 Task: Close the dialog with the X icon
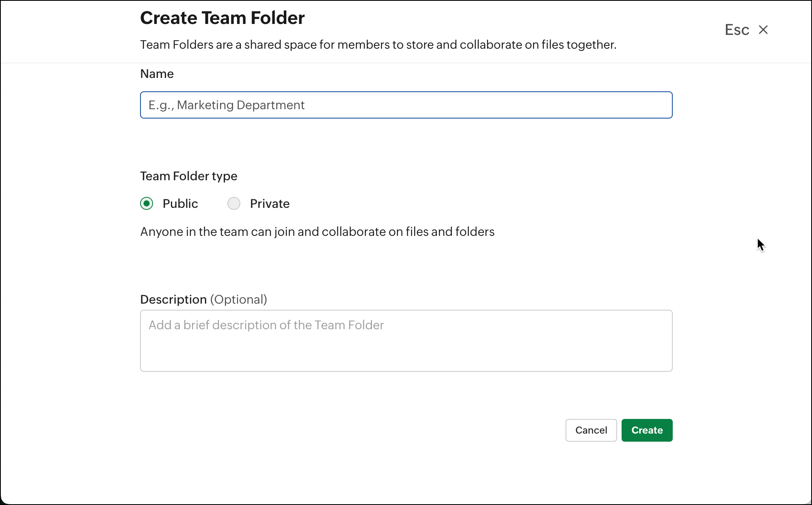point(763,30)
